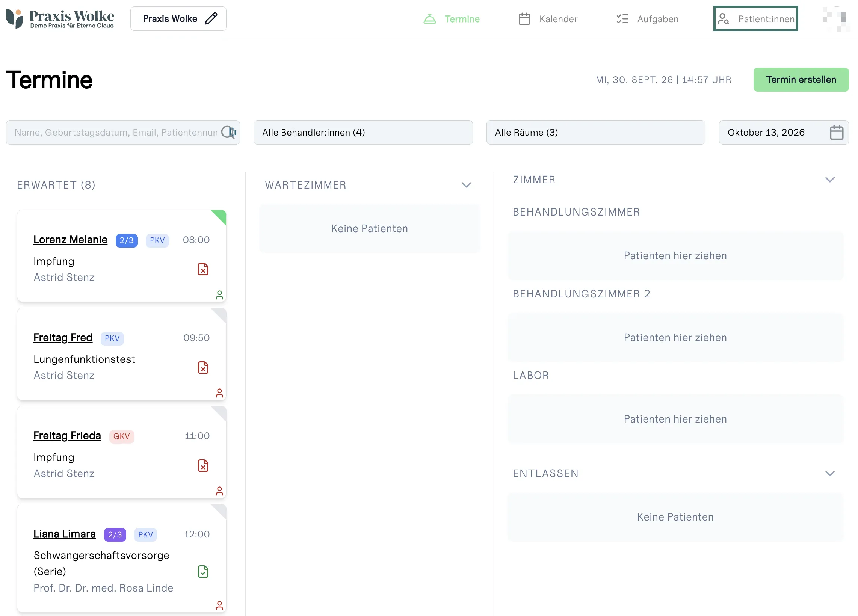Open patient link Freitag Fred
The image size is (858, 616).
coord(63,337)
